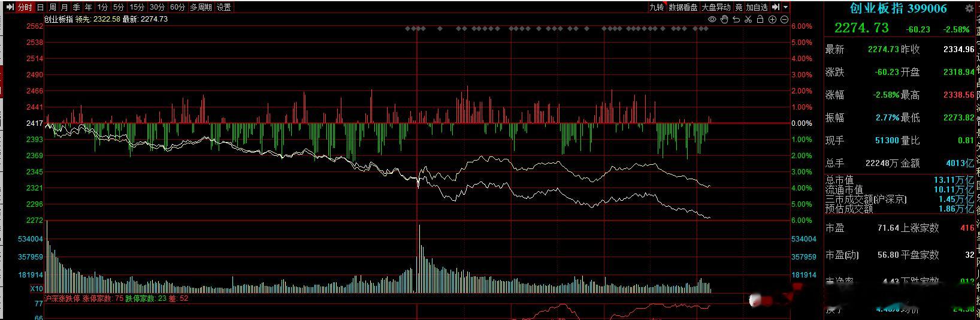The width and height of the screenshot is (980, 320).
Task: Select the 1分 one-minute period tab
Action: coord(102,7)
